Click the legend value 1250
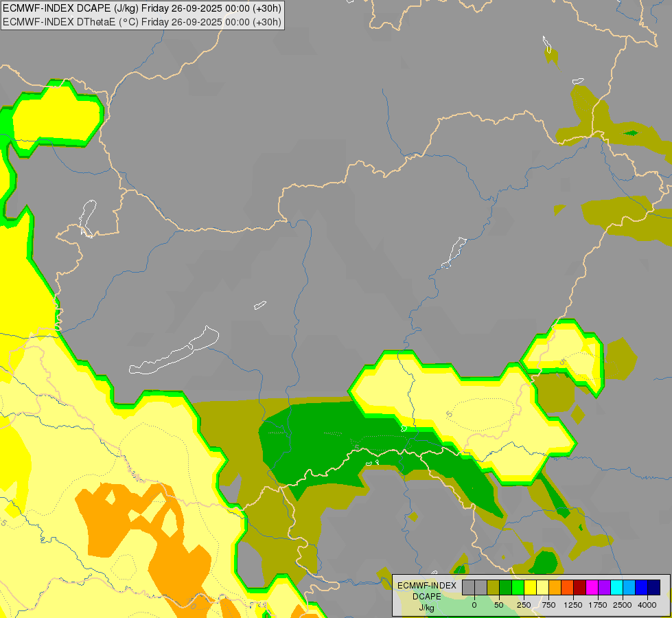Image resolution: width=672 pixels, height=618 pixels. 573,605
